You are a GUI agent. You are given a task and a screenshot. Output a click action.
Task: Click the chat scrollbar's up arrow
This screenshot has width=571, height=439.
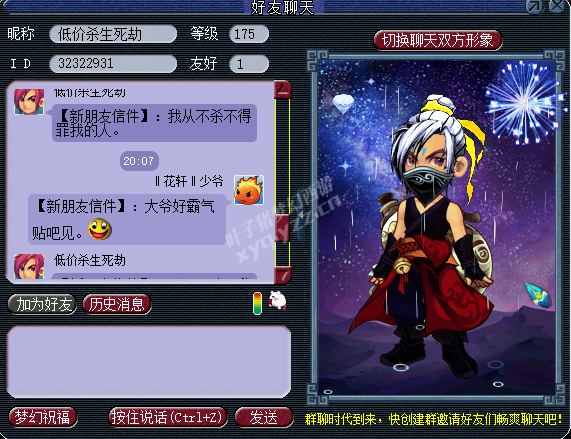coord(283,89)
